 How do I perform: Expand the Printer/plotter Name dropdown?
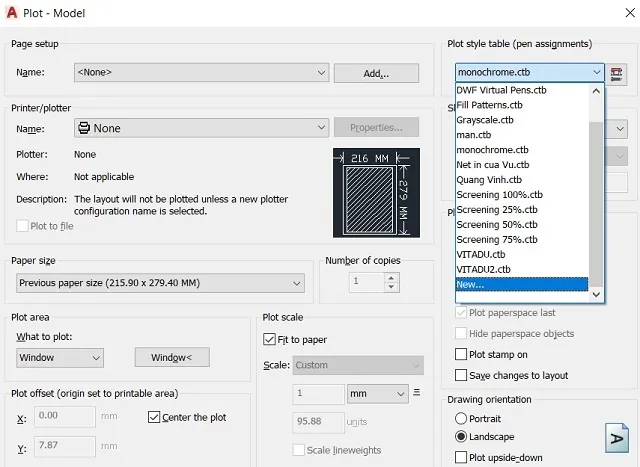pyautogui.click(x=201, y=128)
